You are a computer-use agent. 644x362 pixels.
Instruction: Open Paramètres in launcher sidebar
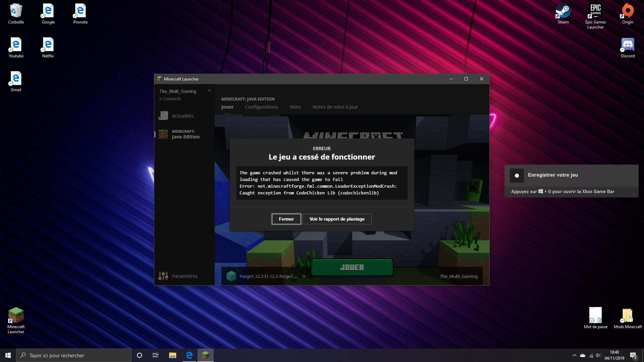[184, 276]
